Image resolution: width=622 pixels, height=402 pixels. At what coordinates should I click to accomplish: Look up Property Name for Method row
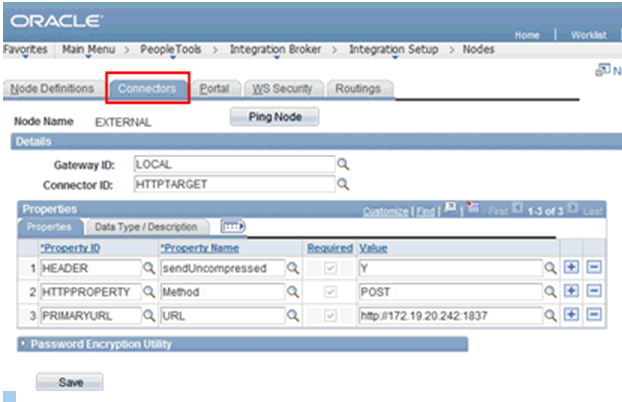click(x=293, y=292)
